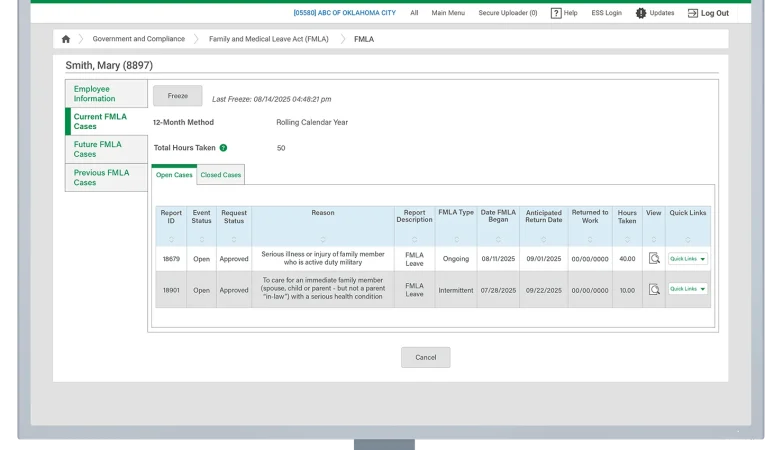This screenshot has height=450, width=783.
Task: Switch to the Closed Cases tab
Action: coord(220,175)
